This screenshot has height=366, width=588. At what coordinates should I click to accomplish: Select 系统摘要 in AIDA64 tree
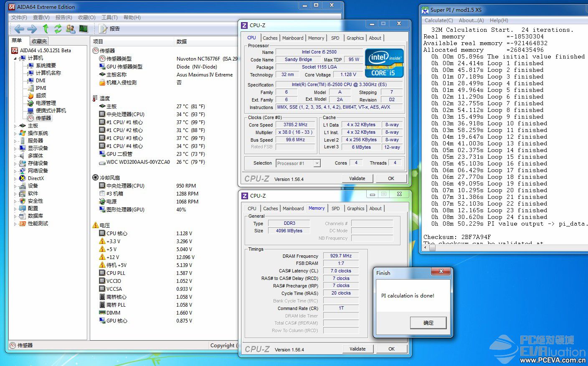46,66
